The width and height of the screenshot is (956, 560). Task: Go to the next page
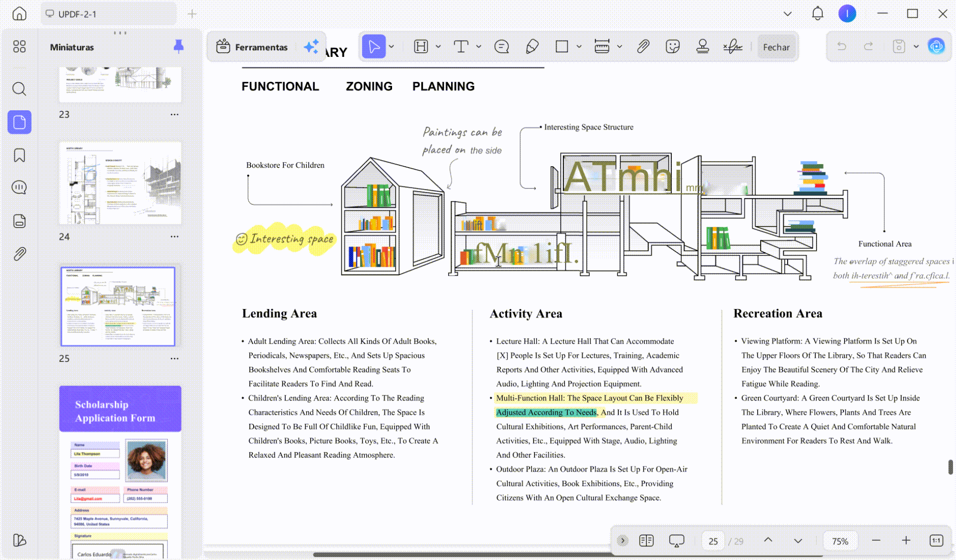click(798, 541)
